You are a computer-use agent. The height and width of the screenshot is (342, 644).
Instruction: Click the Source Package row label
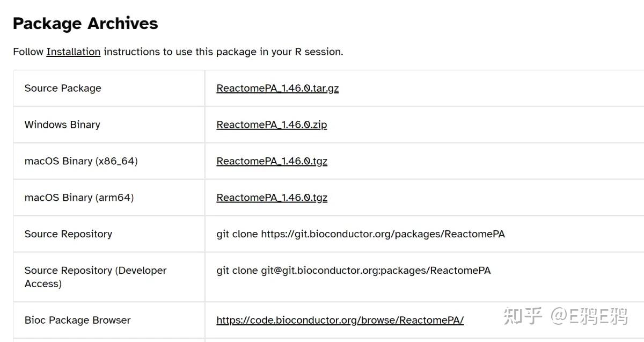[63, 89]
